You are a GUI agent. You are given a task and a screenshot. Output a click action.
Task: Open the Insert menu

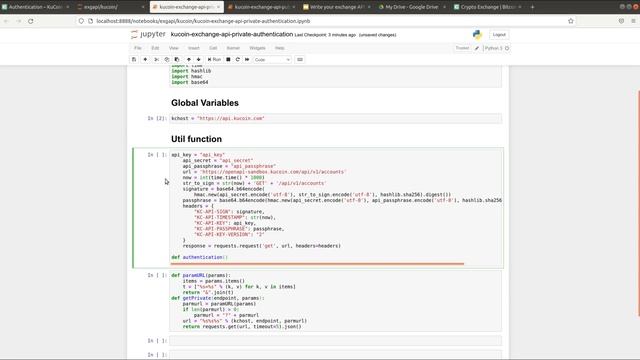coord(193,48)
